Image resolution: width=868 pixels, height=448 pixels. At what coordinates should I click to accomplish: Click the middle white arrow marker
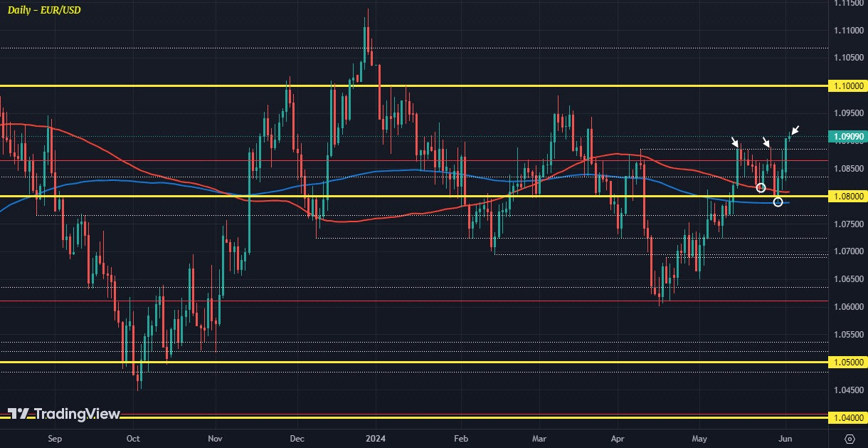pos(767,142)
